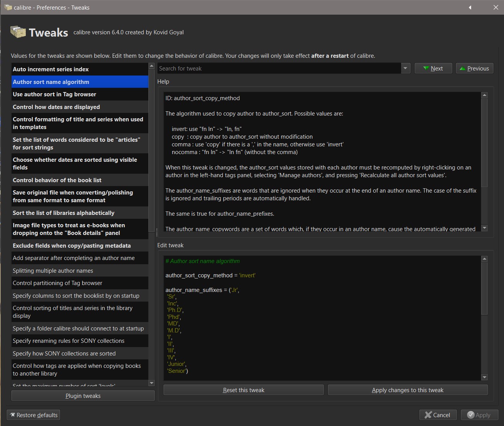Click the tweak list scroll up arrow
This screenshot has height=426, width=504.
click(151, 66)
